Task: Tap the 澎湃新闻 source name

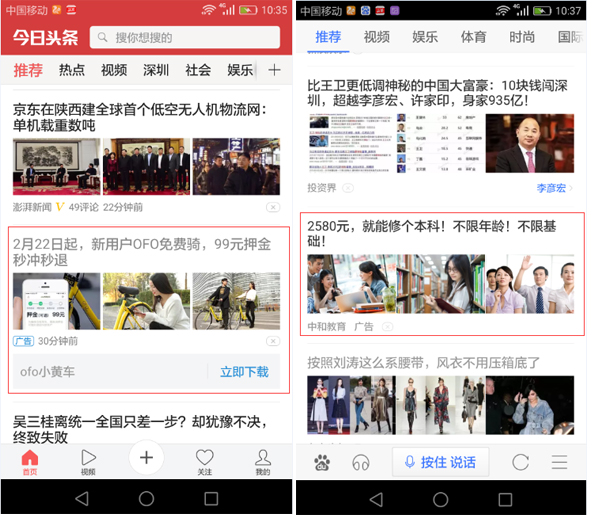Action: click(32, 207)
